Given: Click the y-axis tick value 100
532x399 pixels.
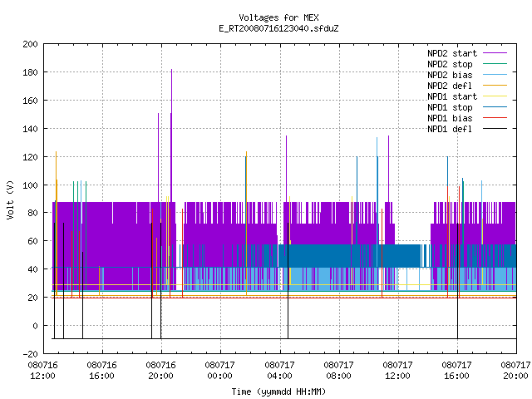Looking at the screenshot, I should click(30, 185).
